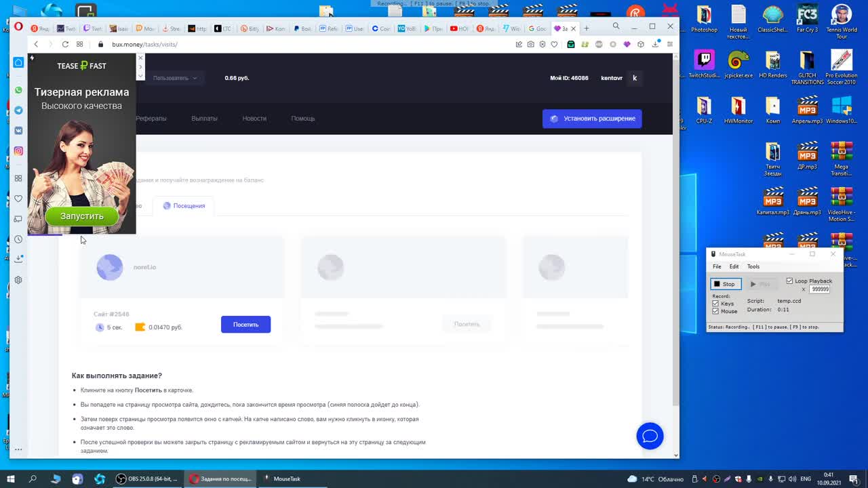Screen dimensions: 868x488
Task: Open Windows Start menu
Action: [x=11, y=479]
